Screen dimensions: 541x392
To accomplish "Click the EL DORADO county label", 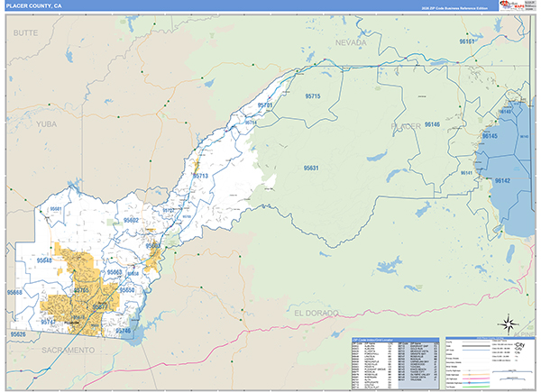I will [316, 312].
